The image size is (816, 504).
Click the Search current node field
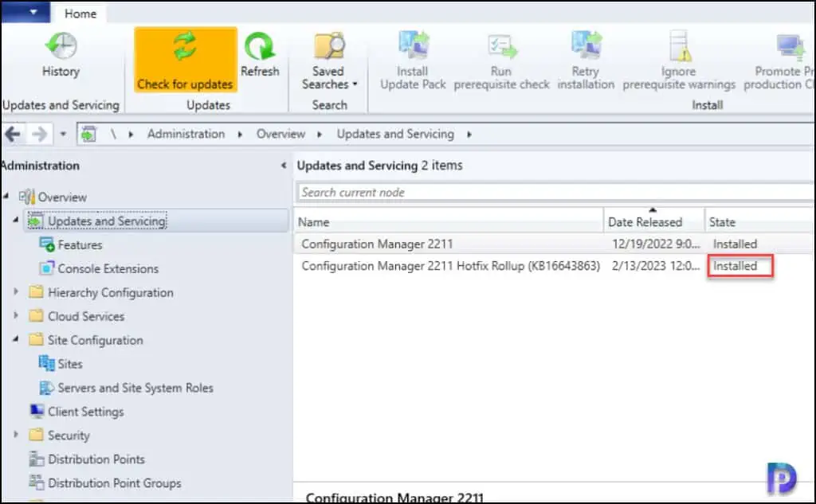click(555, 193)
